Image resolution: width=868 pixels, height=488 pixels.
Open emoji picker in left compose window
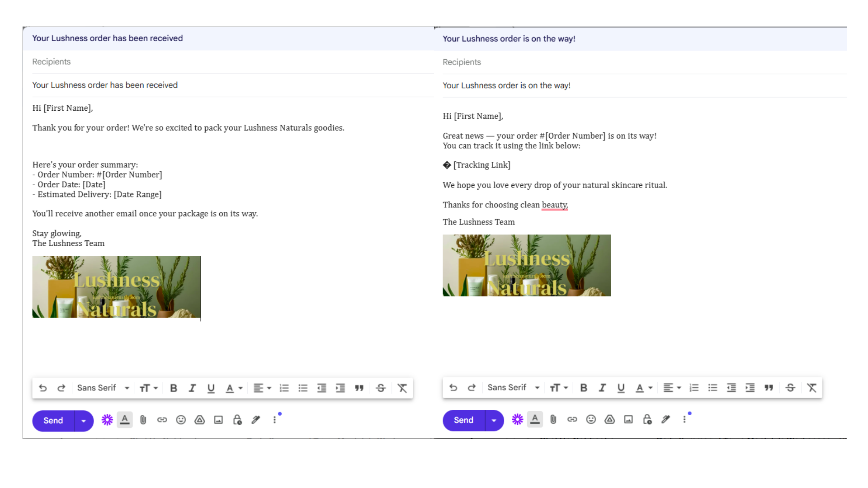pyautogui.click(x=181, y=420)
